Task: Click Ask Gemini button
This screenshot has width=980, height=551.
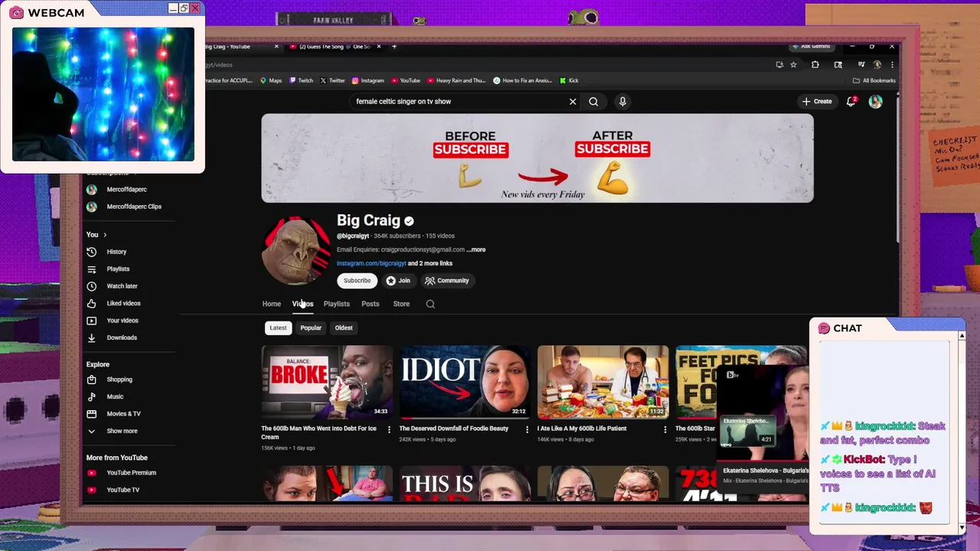Action: tap(812, 47)
